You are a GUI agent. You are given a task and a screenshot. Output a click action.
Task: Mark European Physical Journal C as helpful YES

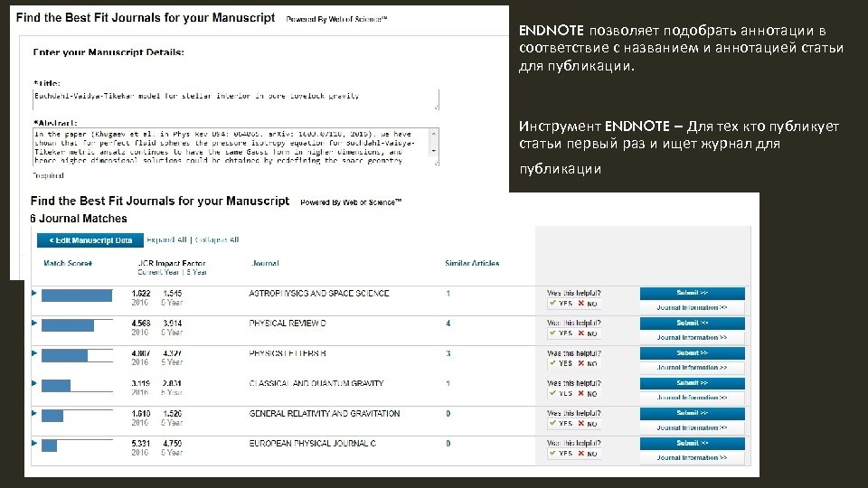(561, 453)
